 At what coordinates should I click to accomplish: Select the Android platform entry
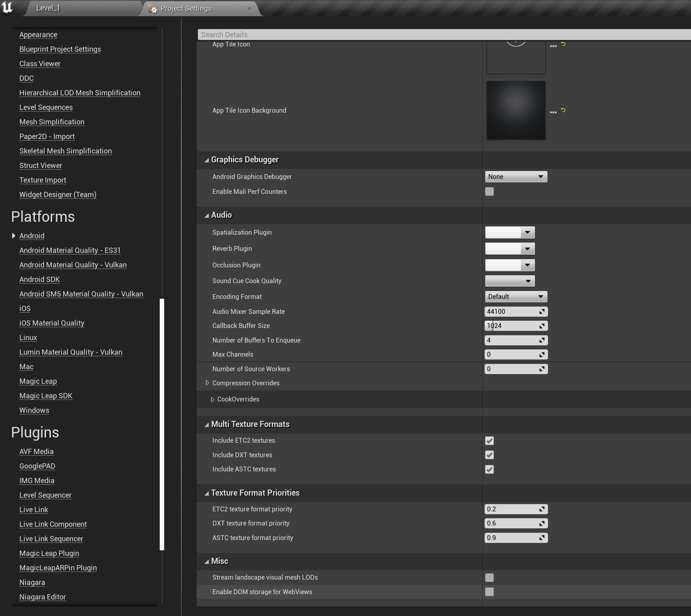pos(32,236)
